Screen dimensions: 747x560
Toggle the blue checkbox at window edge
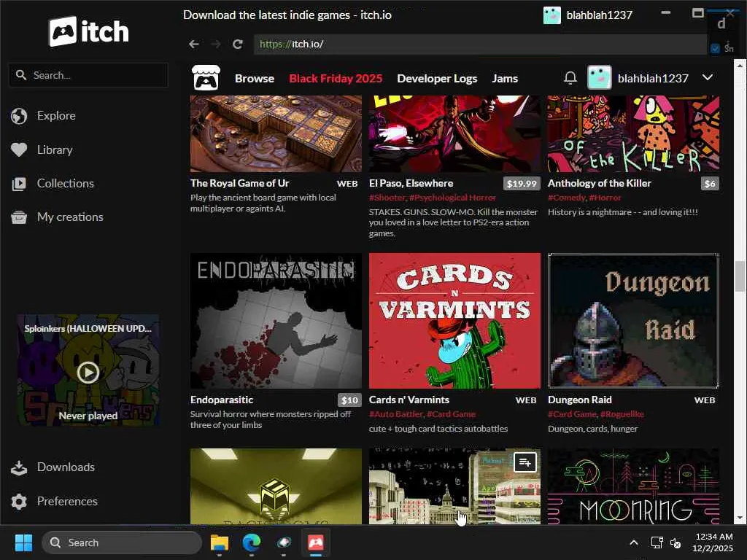pyautogui.click(x=715, y=48)
